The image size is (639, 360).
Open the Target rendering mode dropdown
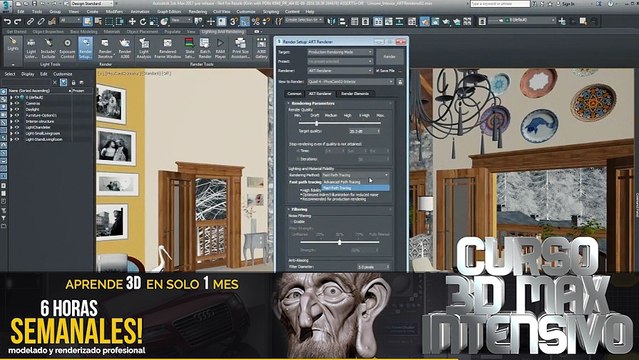pos(340,52)
